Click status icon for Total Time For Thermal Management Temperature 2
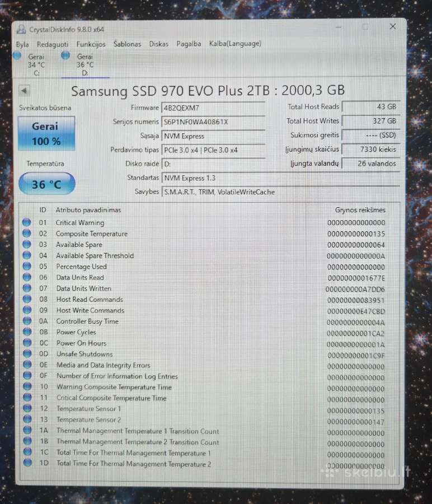 click(27, 463)
